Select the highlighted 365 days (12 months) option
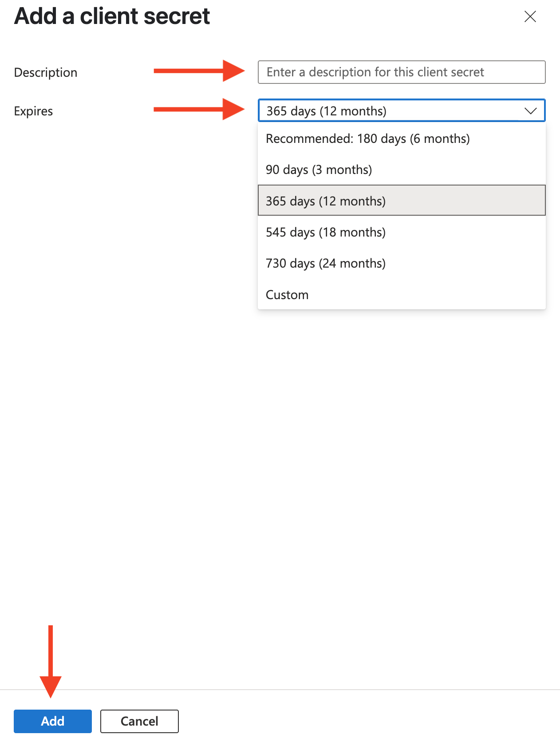 pyautogui.click(x=402, y=201)
